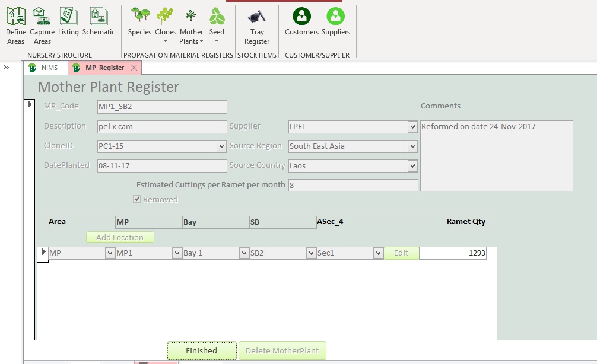Click the Capture Areas icon
Image resolution: width=597 pixels, height=364 pixels.
tap(42, 25)
